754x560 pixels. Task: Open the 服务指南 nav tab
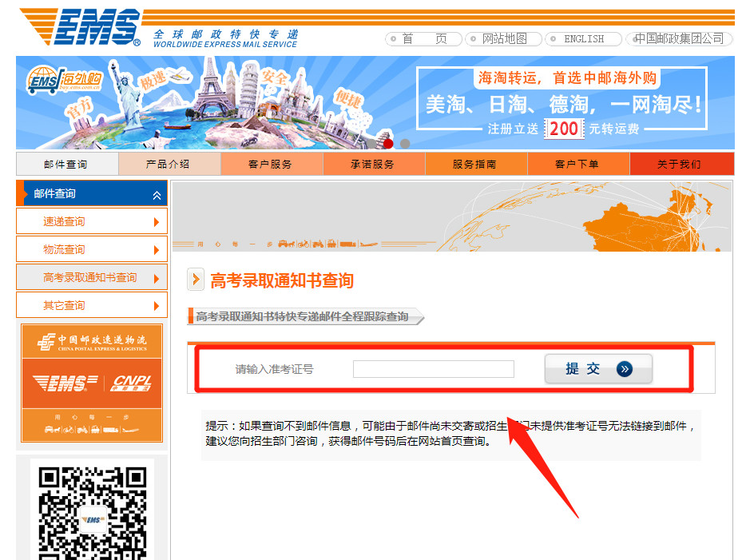(x=476, y=164)
